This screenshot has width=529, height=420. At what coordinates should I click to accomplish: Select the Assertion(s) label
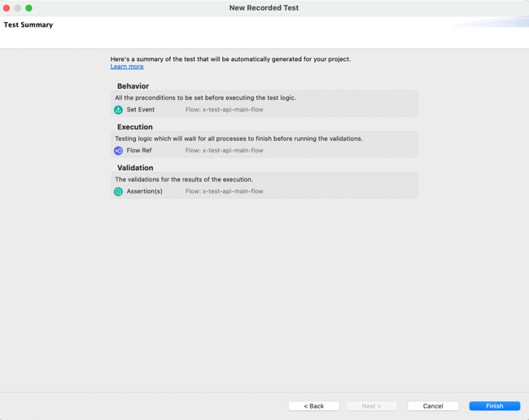point(144,191)
